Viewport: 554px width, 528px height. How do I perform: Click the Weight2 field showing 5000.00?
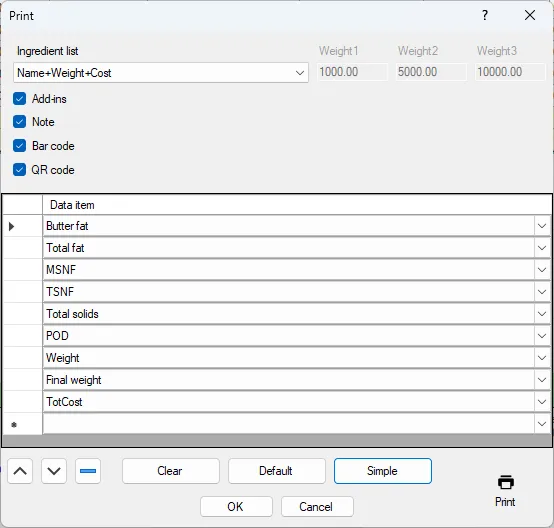(x=431, y=72)
